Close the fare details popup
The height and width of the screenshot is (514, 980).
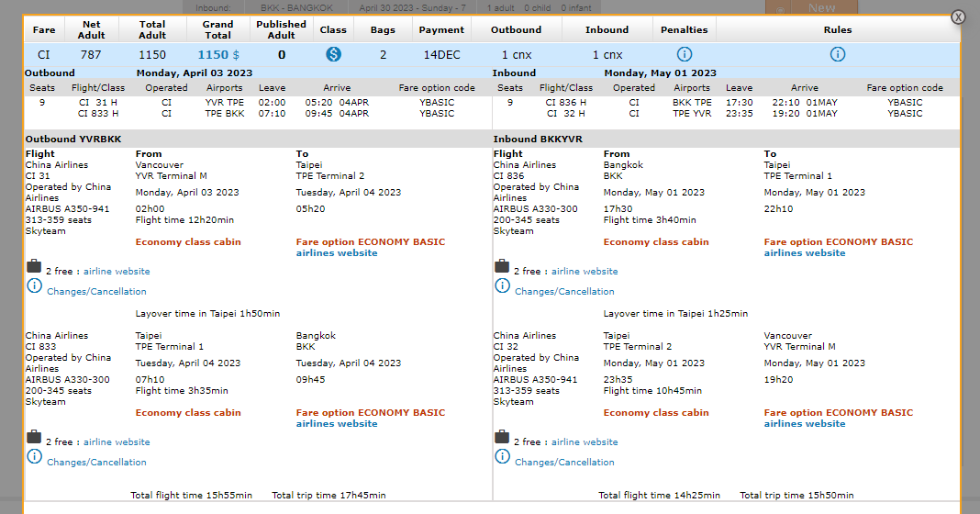[x=958, y=17]
